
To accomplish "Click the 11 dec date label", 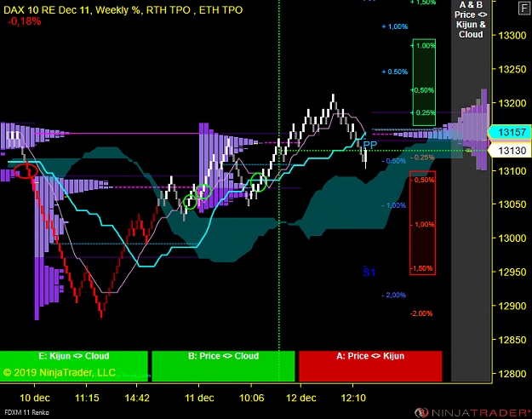I will coord(199,398).
